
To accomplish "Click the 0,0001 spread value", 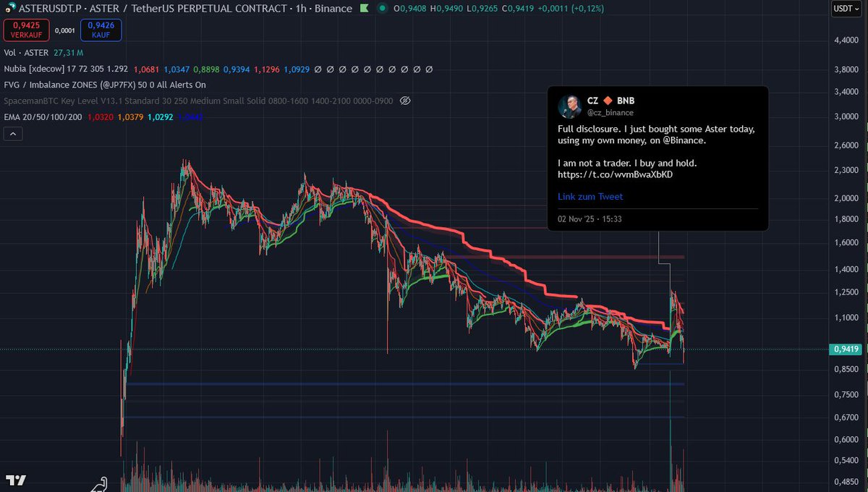I will point(64,30).
